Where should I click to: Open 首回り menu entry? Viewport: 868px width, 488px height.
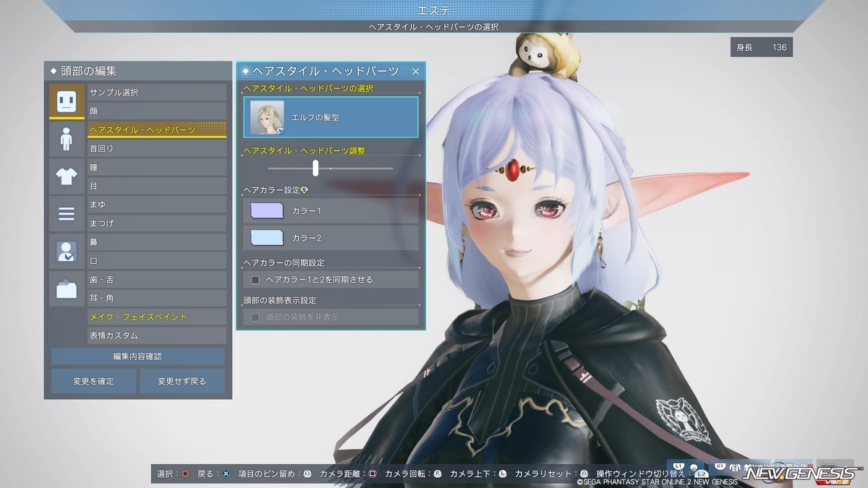pyautogui.click(x=157, y=148)
